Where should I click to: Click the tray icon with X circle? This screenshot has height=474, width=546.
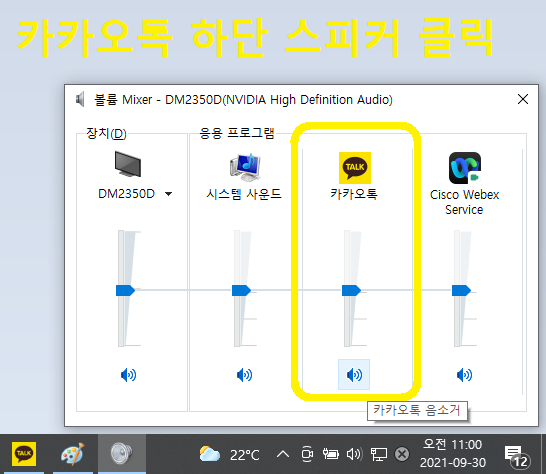click(x=402, y=454)
